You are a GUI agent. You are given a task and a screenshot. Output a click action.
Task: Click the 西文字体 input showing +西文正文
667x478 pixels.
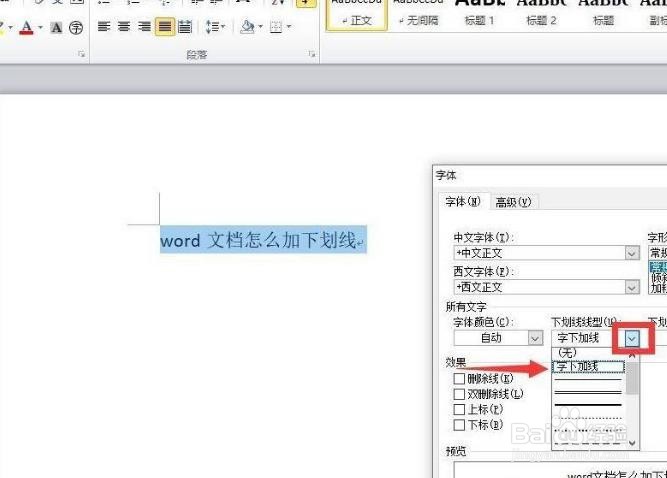540,287
